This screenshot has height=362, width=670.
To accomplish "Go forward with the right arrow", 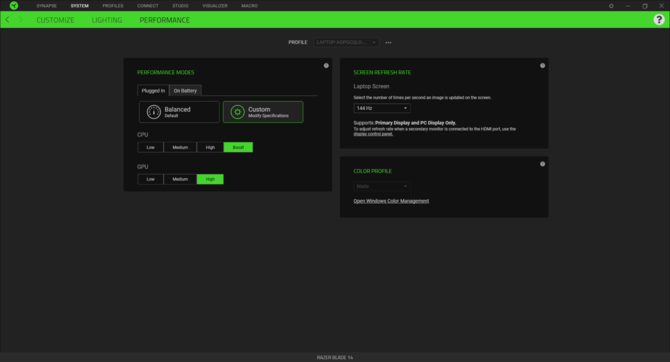I will click(20, 20).
